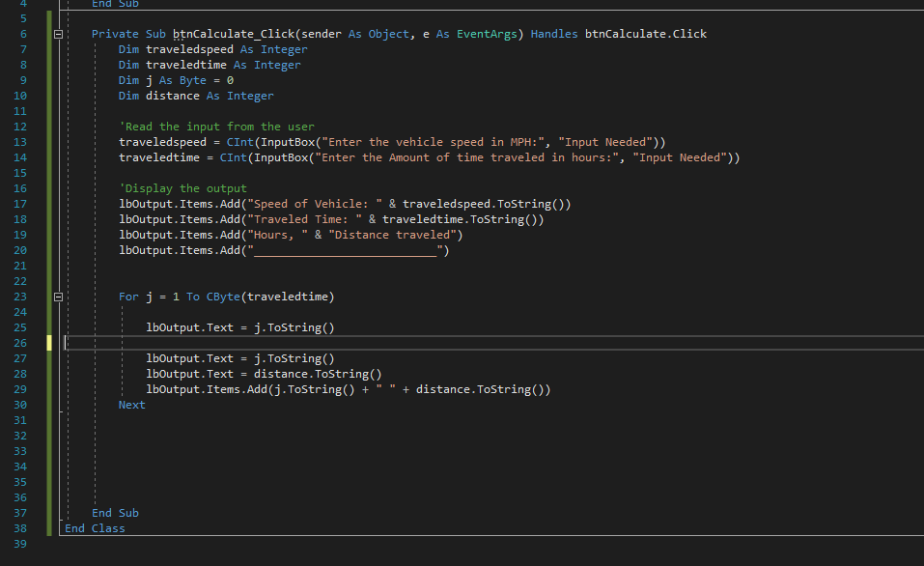Collapse the For loop code block
924x566 pixels.
58,297
